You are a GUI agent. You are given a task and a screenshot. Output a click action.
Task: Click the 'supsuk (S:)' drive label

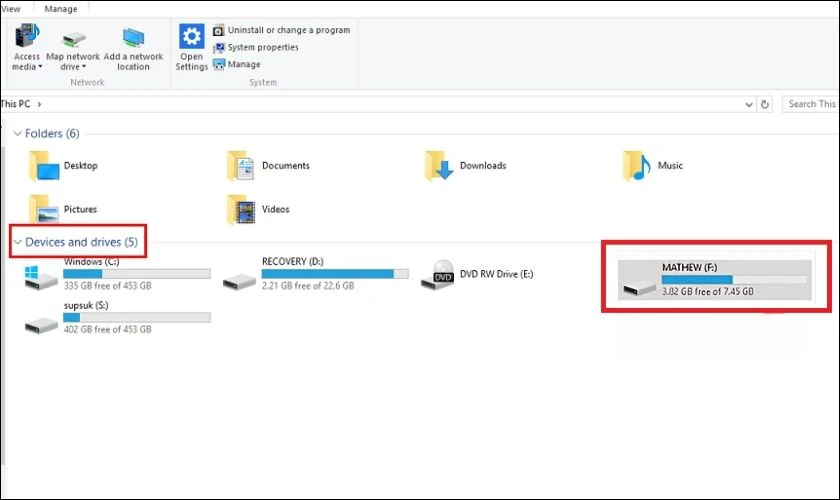(x=86, y=305)
